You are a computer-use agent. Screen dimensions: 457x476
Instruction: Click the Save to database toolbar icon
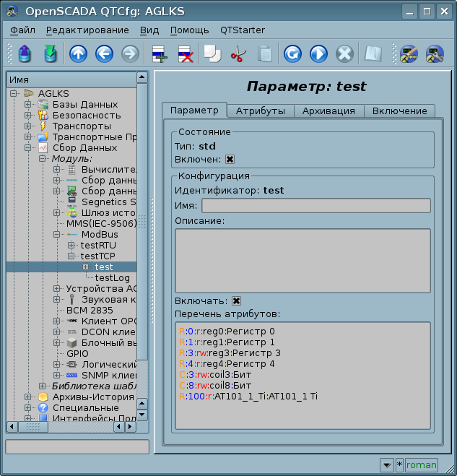(50, 54)
